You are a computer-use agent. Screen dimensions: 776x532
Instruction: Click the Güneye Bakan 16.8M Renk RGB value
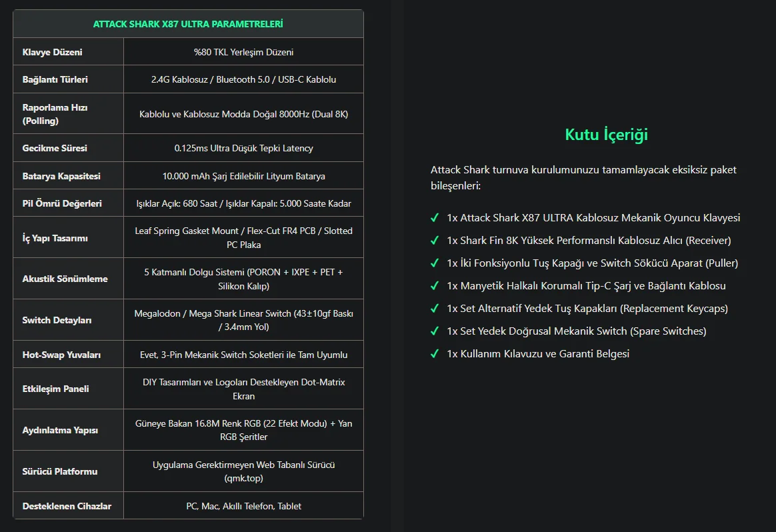[x=243, y=430]
